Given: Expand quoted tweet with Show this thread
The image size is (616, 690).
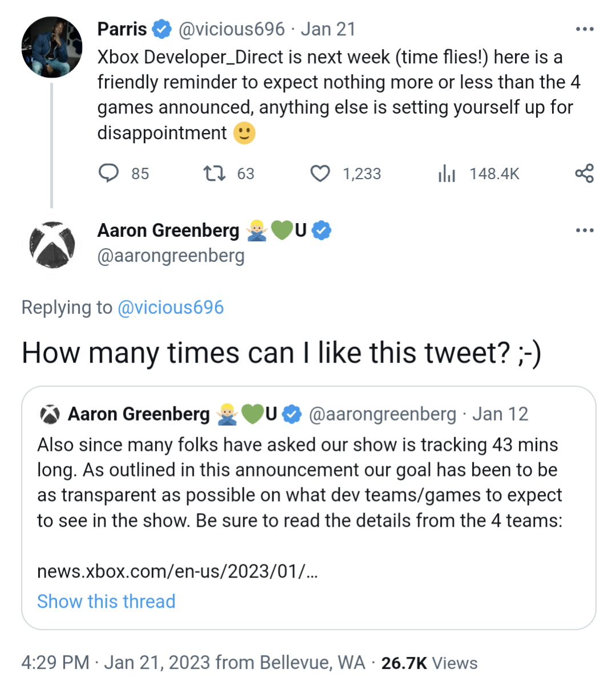Looking at the screenshot, I should (x=106, y=602).
